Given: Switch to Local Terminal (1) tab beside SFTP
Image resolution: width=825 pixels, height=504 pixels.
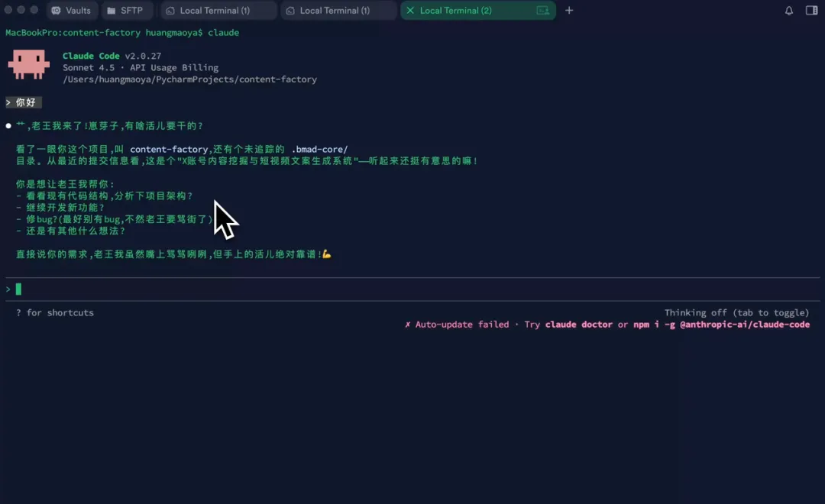Looking at the screenshot, I should click(x=218, y=11).
